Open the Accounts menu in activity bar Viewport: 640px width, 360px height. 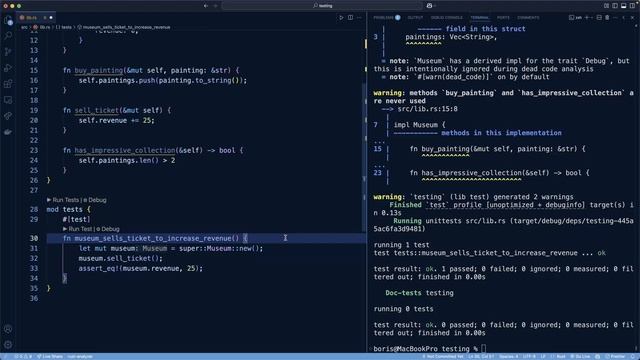click(8, 329)
